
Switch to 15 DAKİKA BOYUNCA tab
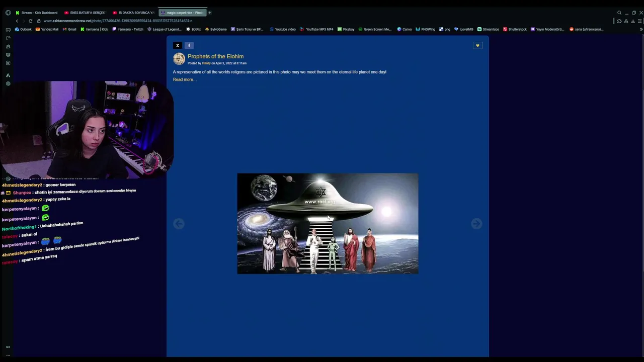(x=133, y=13)
